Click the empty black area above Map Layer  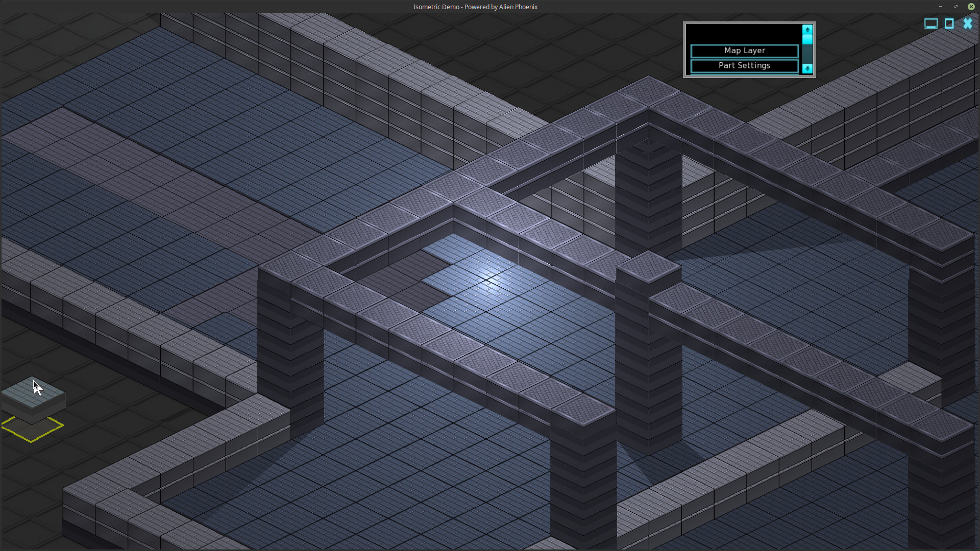pyautogui.click(x=744, y=34)
